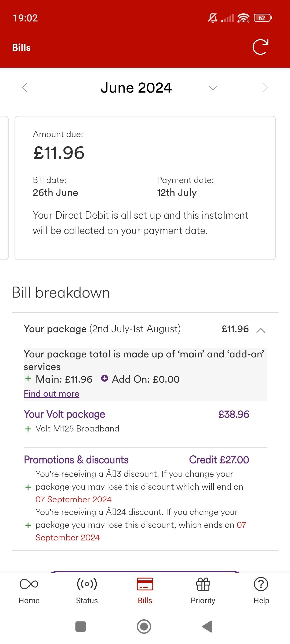This screenshot has width=290, height=644.
Task: Open the Home tab
Action: pos(29,591)
